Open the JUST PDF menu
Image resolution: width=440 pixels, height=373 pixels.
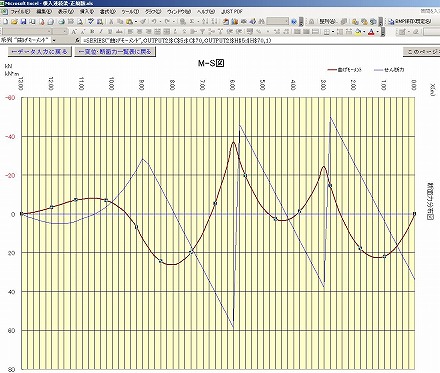click(232, 12)
